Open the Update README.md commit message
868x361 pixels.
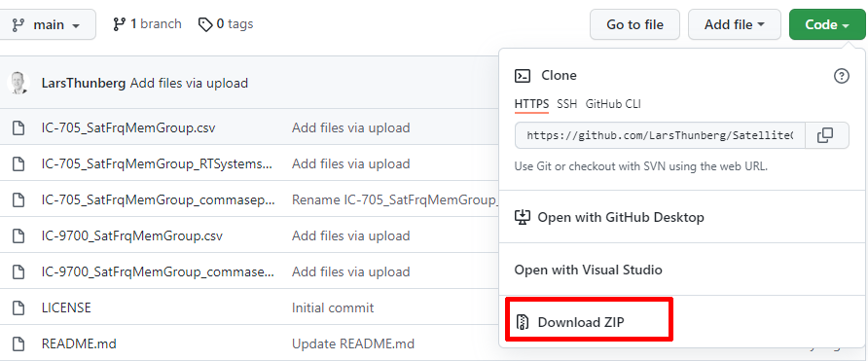click(353, 343)
